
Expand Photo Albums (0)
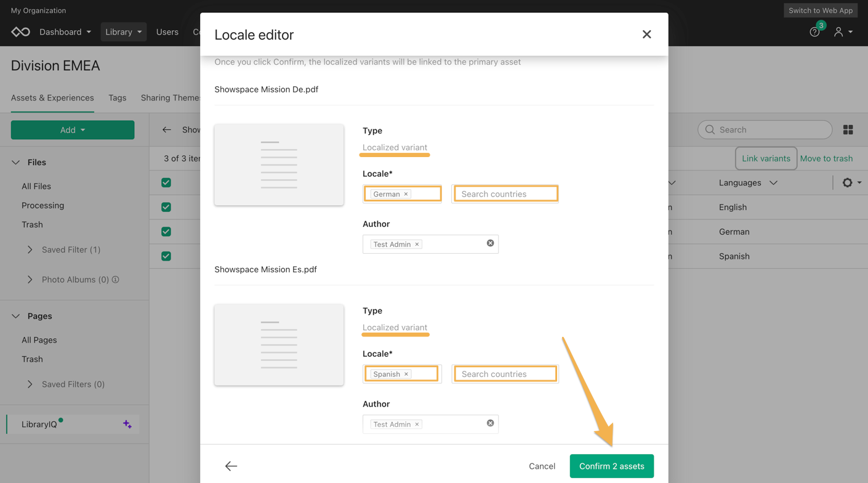point(30,280)
